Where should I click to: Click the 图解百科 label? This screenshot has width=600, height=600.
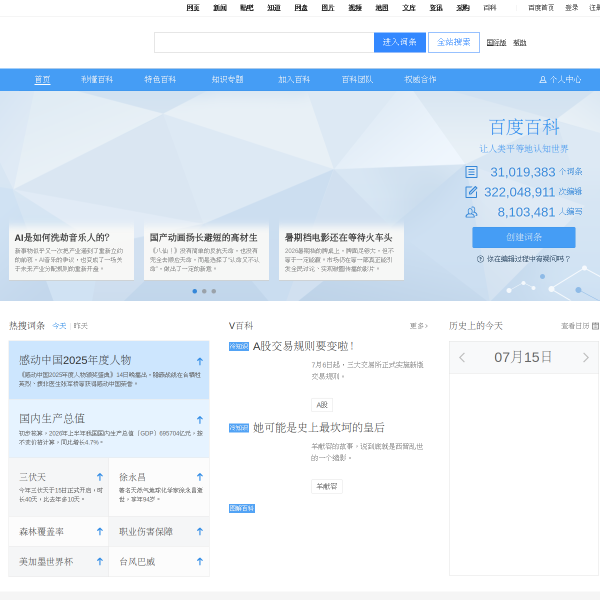point(242,508)
